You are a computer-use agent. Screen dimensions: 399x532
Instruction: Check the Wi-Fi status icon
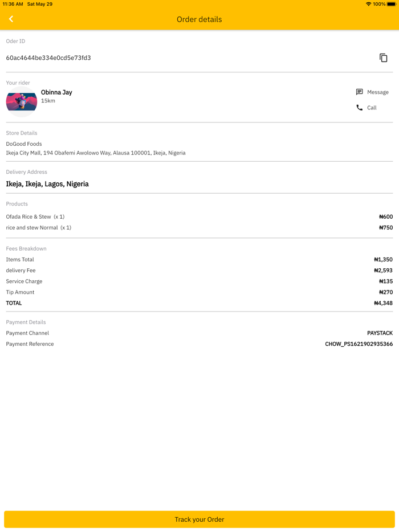click(368, 4)
